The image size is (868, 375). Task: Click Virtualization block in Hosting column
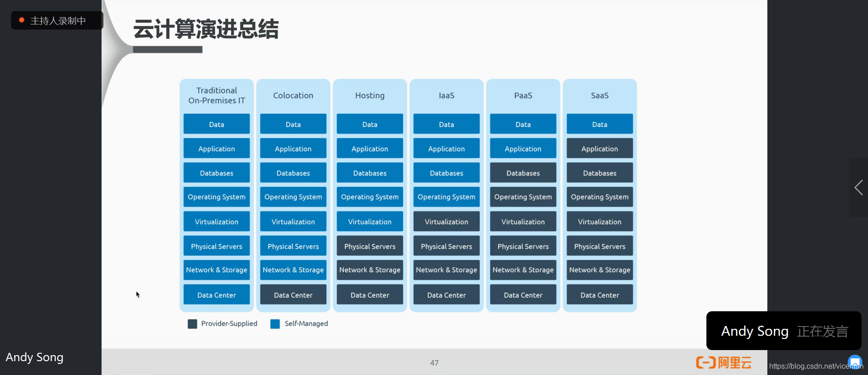(x=370, y=222)
